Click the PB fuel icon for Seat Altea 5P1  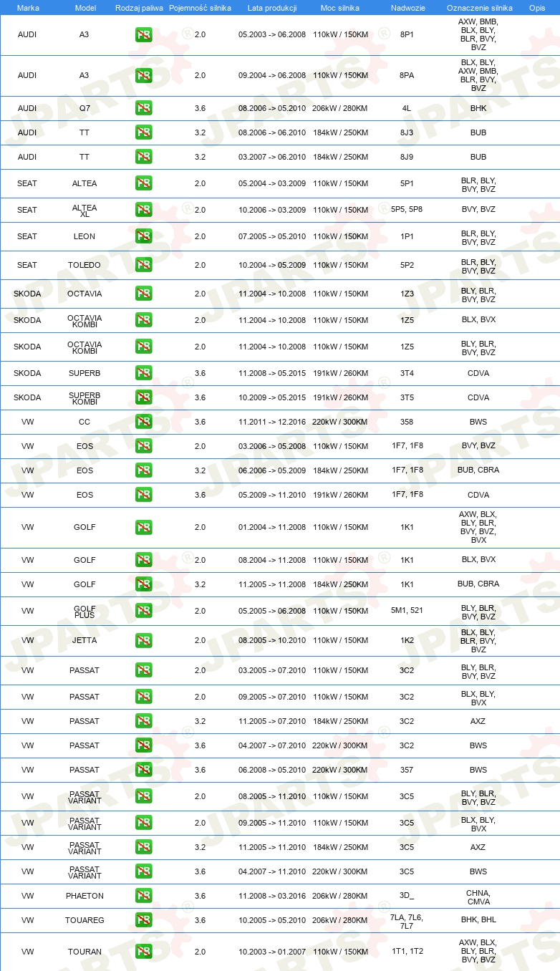pos(143,183)
